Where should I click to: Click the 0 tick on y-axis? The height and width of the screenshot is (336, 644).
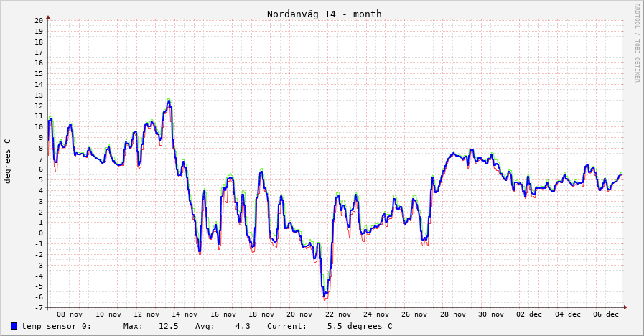[42, 233]
